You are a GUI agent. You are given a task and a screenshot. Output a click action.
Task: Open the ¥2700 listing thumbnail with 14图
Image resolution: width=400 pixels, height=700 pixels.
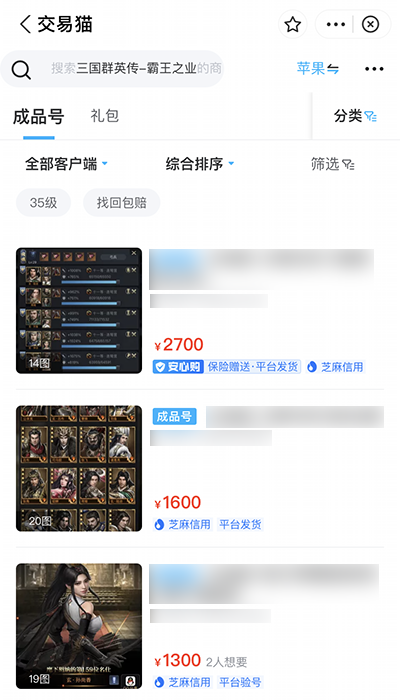[x=79, y=311]
